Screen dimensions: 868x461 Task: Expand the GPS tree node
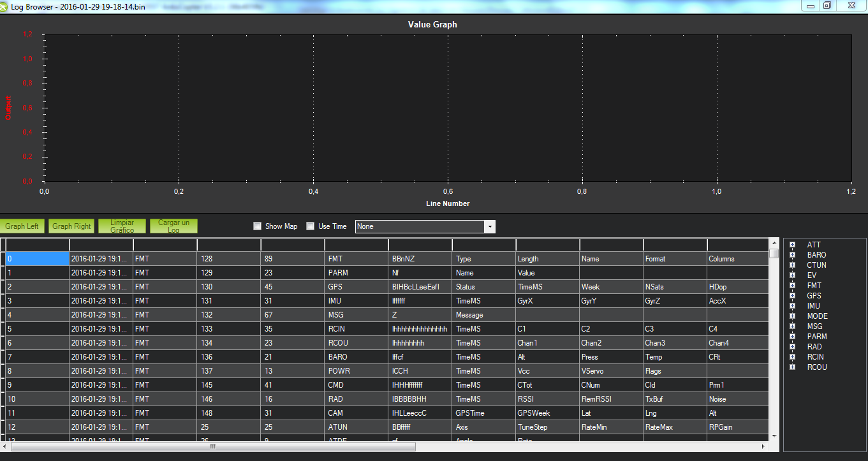tap(792, 296)
